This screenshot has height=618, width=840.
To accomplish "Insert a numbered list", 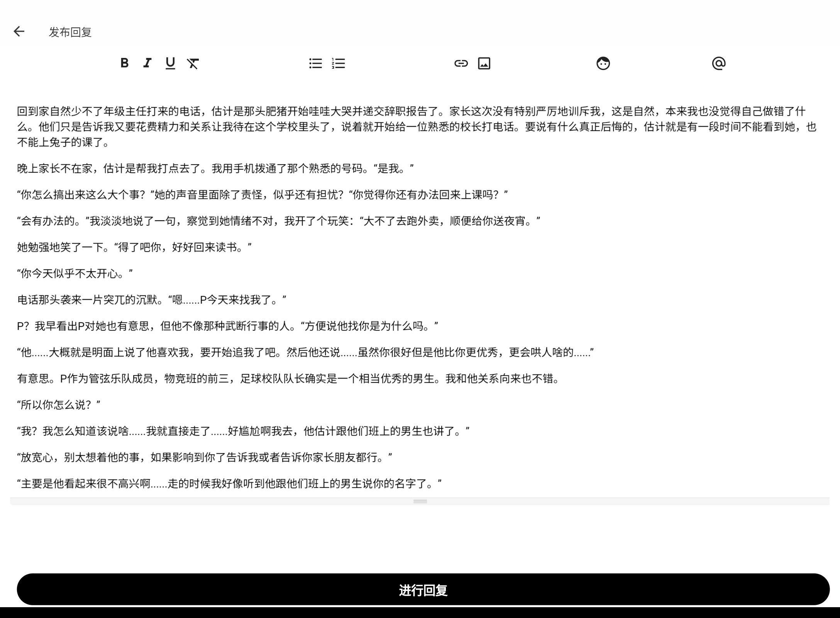I will pyautogui.click(x=338, y=63).
